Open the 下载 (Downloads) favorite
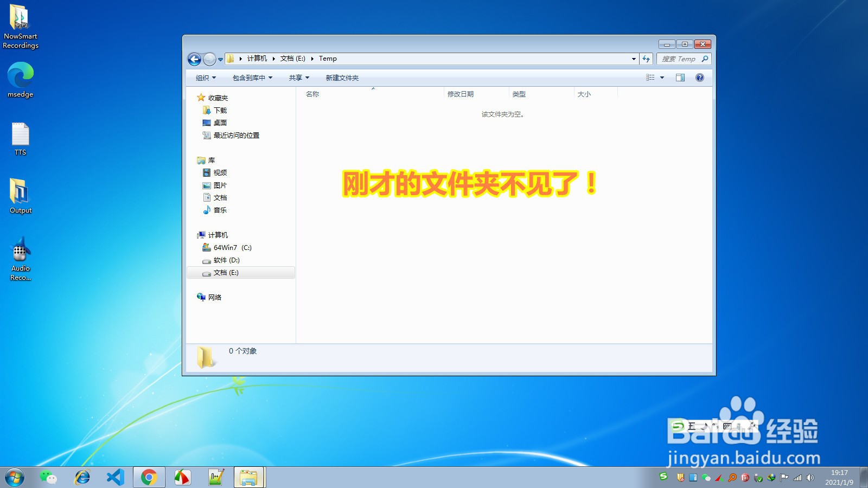 220,110
